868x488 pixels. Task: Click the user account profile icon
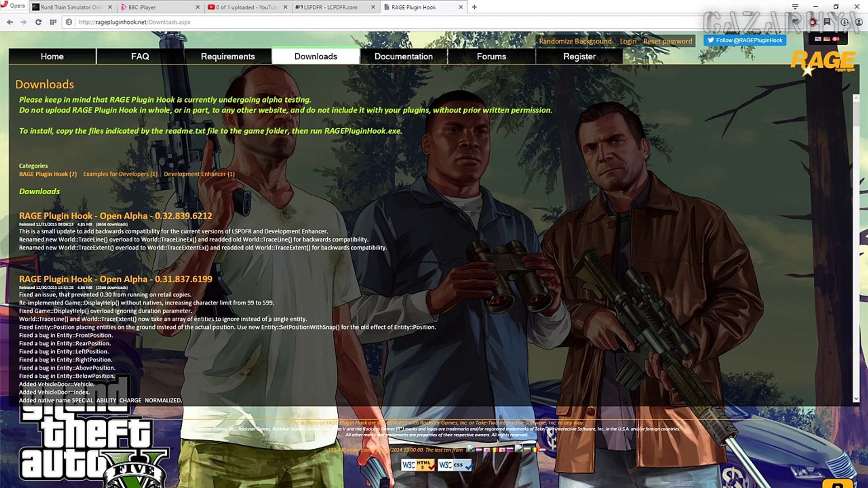[x=859, y=22]
